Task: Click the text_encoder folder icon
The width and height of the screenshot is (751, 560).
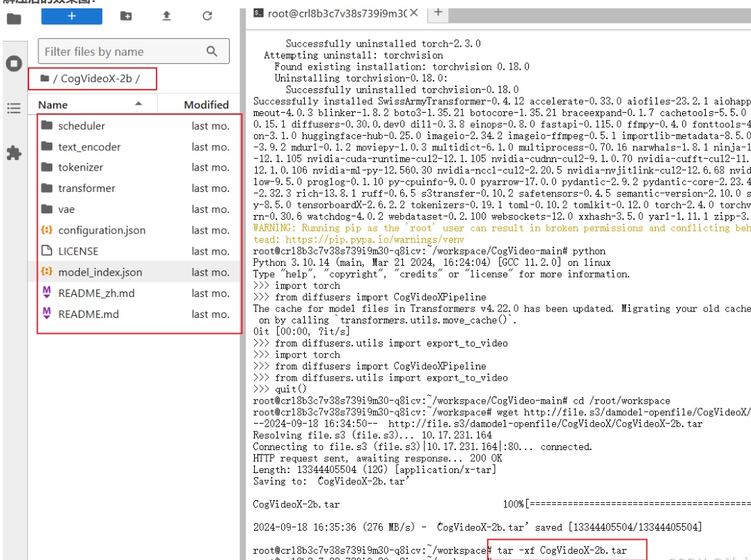Action: tap(47, 146)
